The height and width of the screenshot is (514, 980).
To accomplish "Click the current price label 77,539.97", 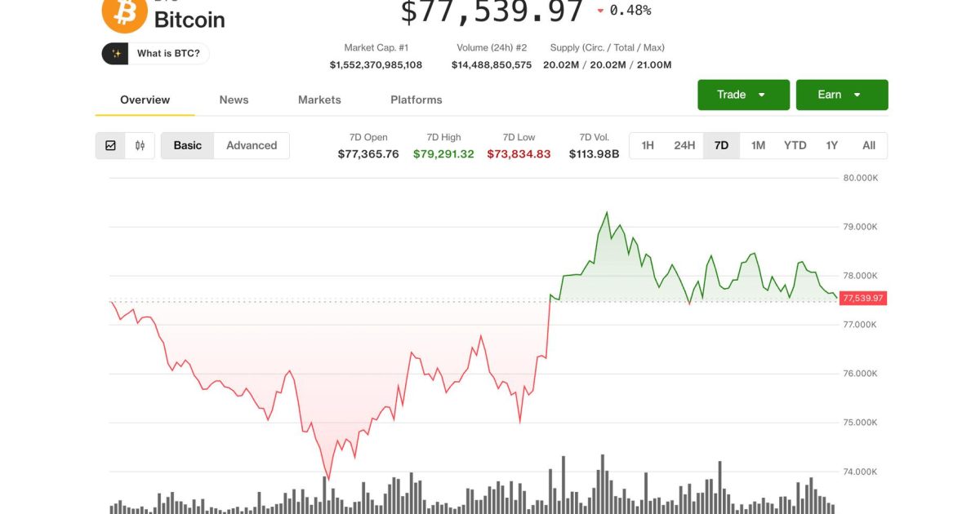I will point(862,299).
